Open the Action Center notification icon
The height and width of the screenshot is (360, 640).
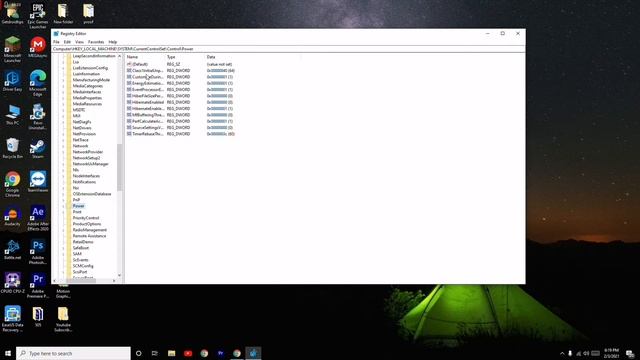pos(630,353)
